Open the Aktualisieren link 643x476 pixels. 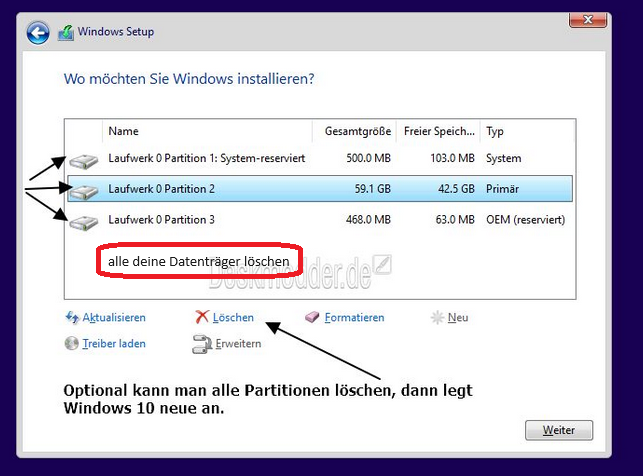114,317
